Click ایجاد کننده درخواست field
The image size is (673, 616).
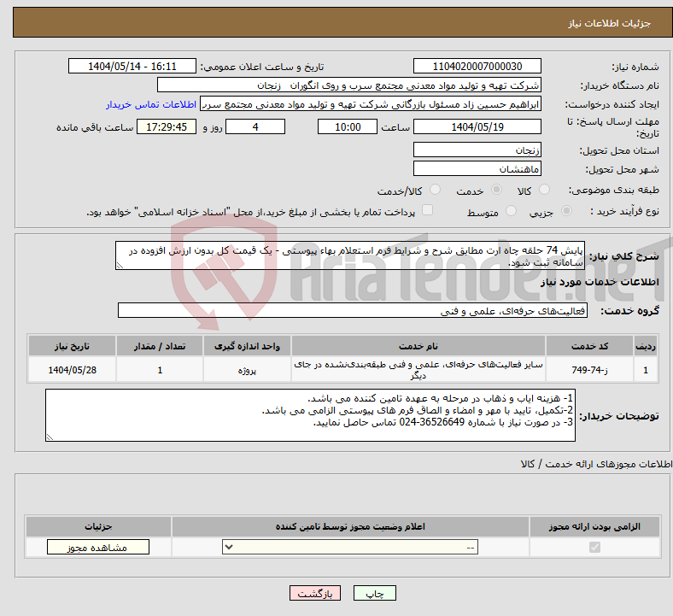(371, 104)
